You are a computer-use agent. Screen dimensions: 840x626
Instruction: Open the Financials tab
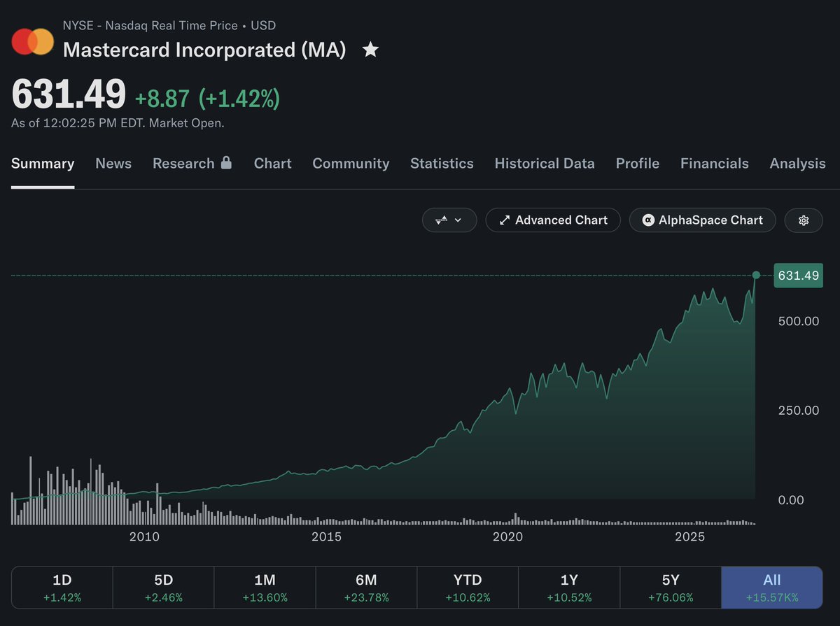(715, 163)
